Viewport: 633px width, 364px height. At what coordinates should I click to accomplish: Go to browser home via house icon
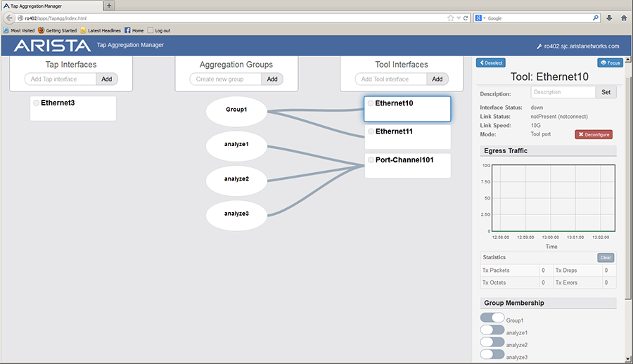(624, 18)
